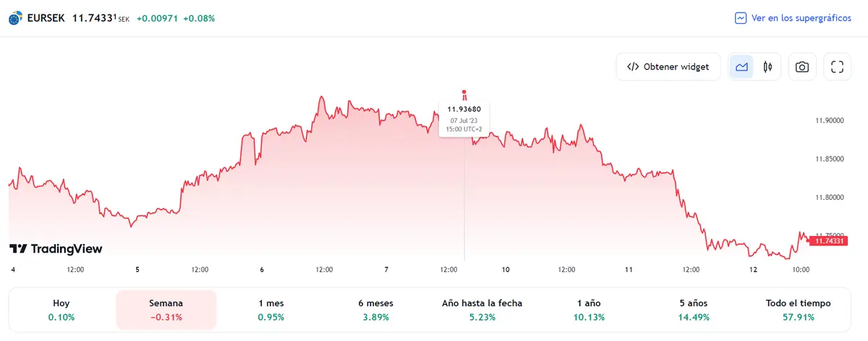868x341 pixels.
Task: Click the EURSEK flag icon
Action: point(14,18)
